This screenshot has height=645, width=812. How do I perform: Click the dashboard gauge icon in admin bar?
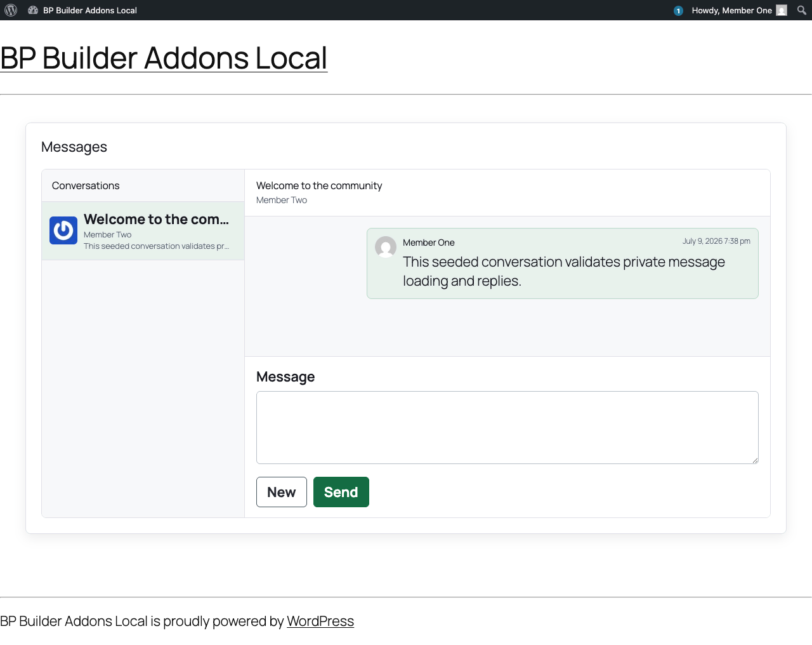33,10
